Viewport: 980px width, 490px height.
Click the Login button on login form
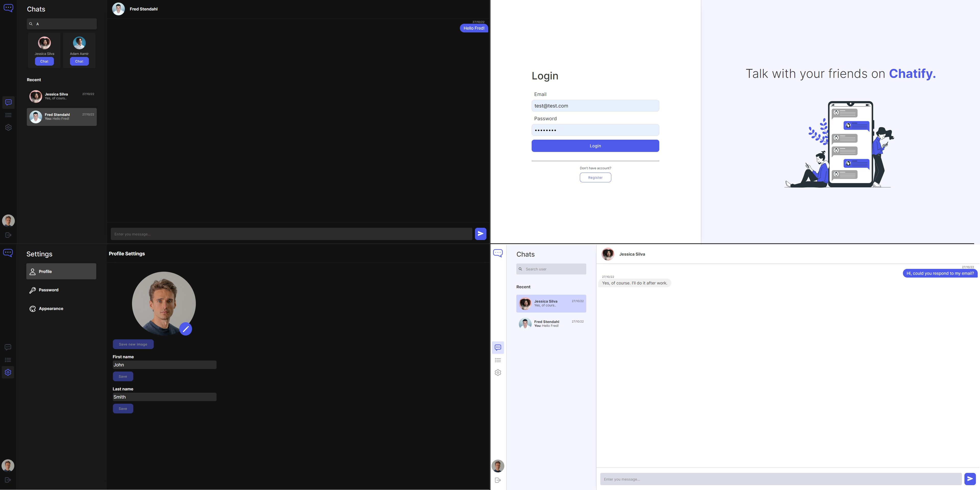(595, 146)
